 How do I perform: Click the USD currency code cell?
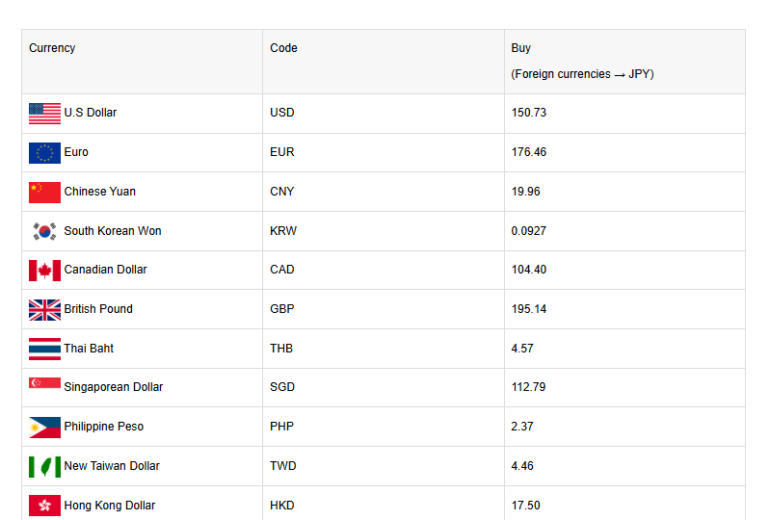point(282,113)
